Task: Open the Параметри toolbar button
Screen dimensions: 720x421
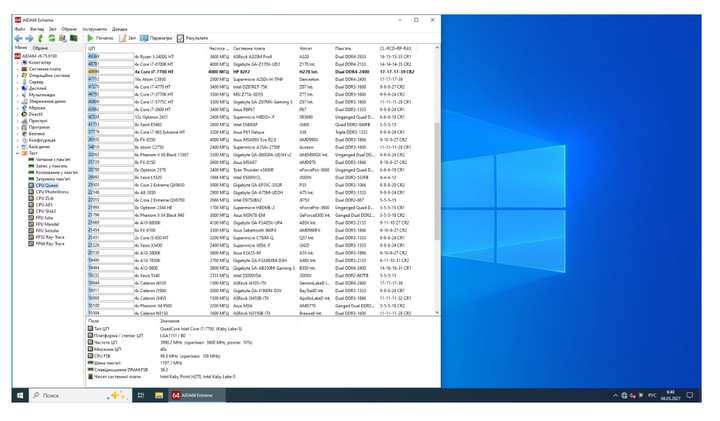Action: [x=156, y=38]
